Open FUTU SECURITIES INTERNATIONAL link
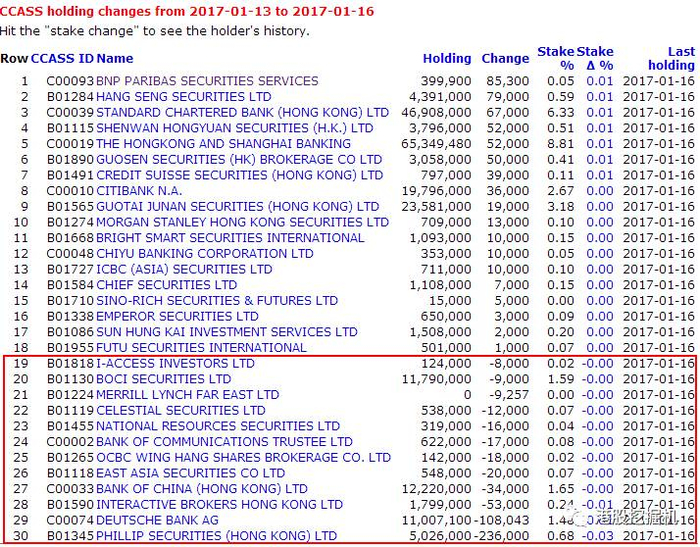Screen dimensions: 700x547 click(201, 347)
